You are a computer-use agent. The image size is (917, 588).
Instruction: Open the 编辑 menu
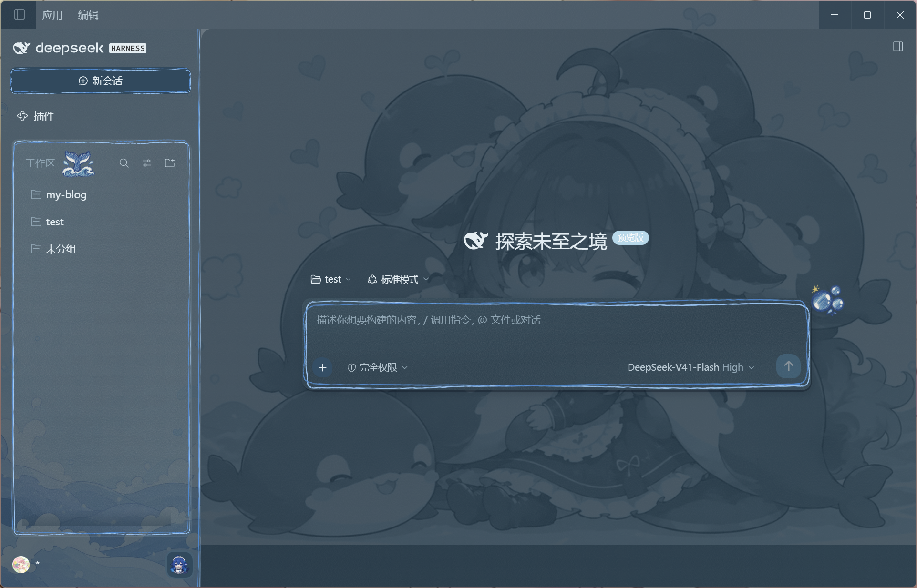point(88,15)
